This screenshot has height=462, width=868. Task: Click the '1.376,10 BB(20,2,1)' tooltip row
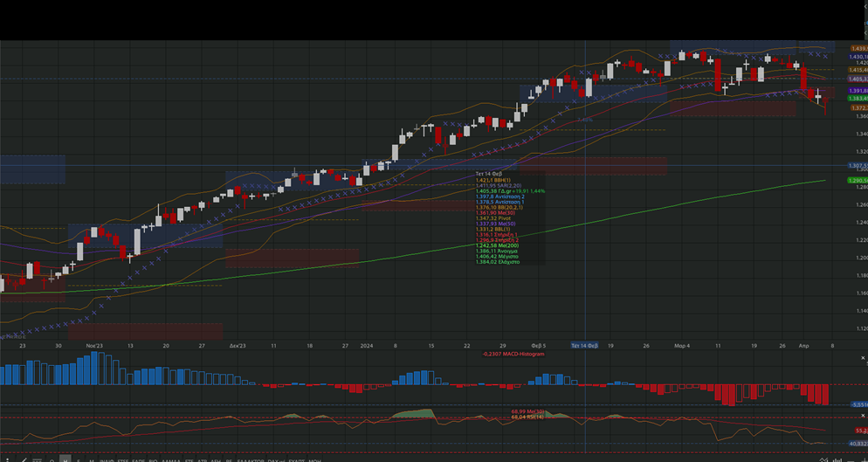point(499,208)
